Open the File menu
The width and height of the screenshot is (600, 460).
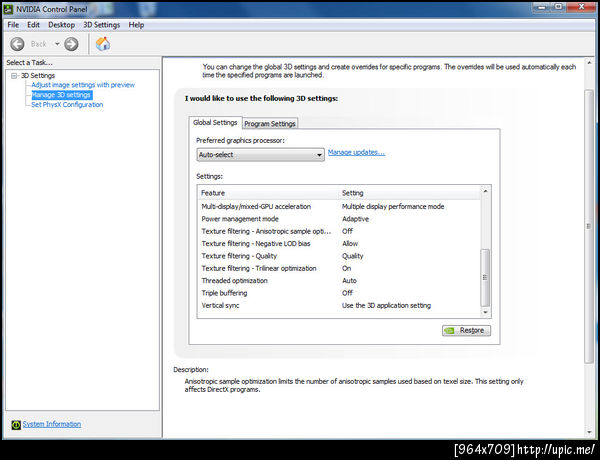pos(13,25)
